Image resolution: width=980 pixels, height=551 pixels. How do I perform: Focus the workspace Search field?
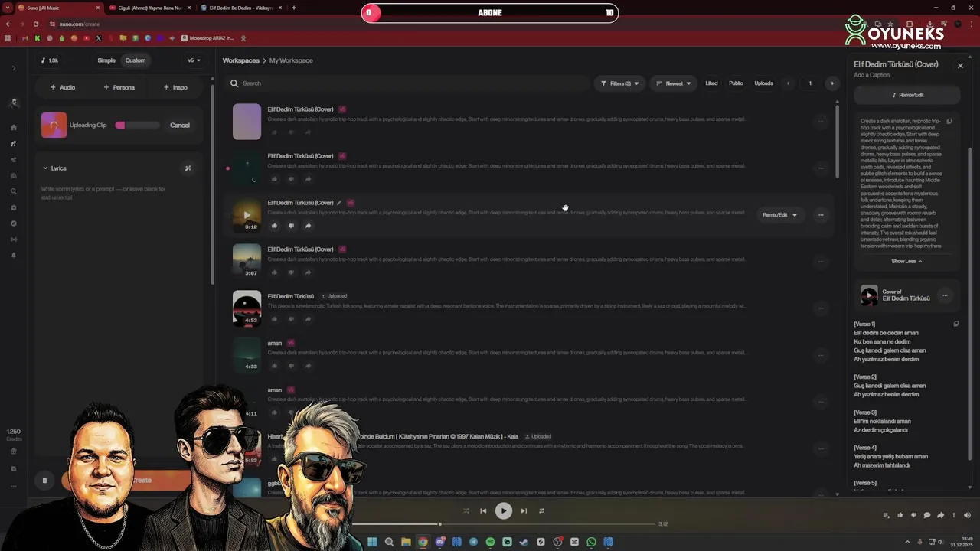pos(406,83)
